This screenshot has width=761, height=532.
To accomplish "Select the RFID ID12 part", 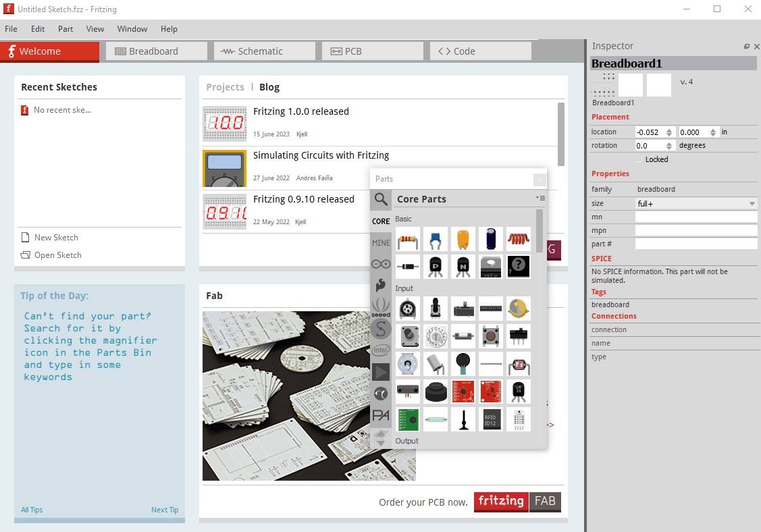I will 491,419.
